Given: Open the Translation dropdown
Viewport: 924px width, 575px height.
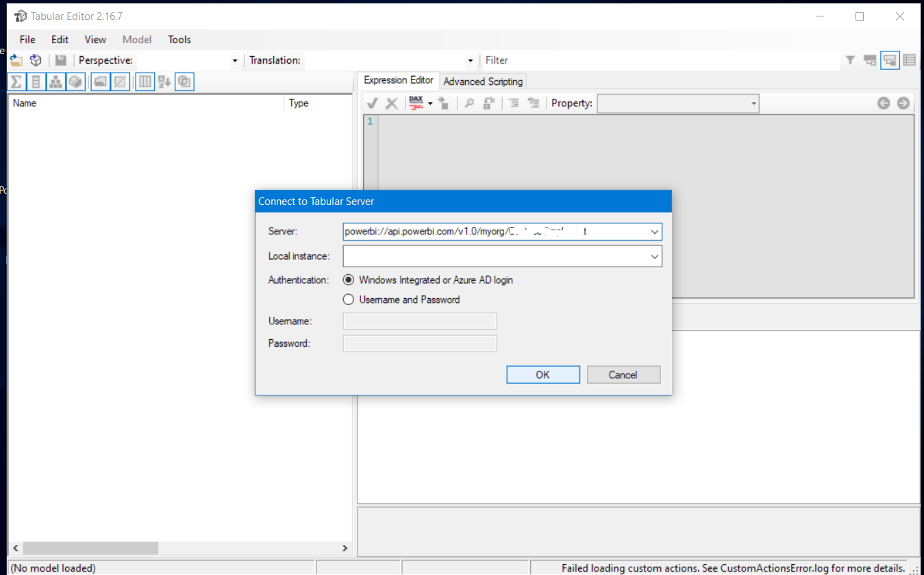Looking at the screenshot, I should tap(470, 60).
